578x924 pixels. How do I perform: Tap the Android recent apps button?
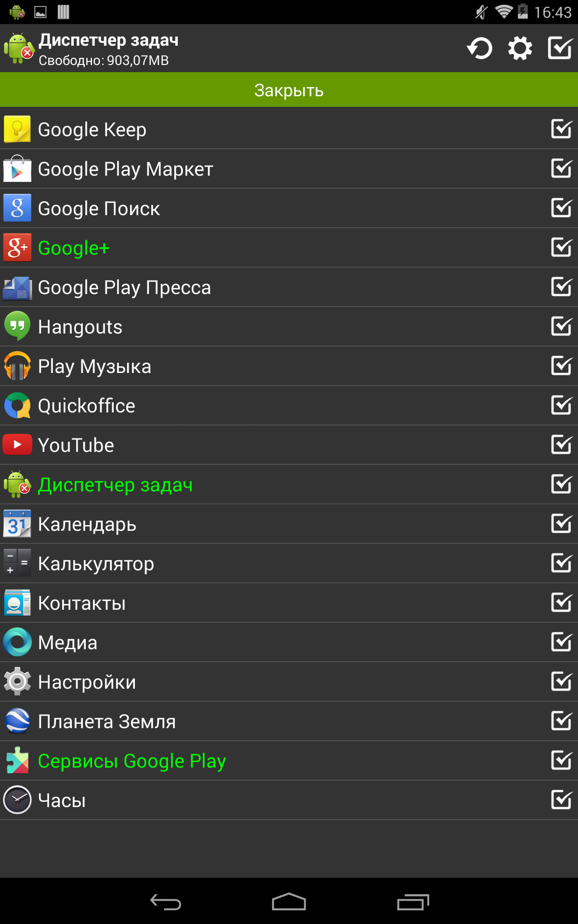click(x=413, y=902)
